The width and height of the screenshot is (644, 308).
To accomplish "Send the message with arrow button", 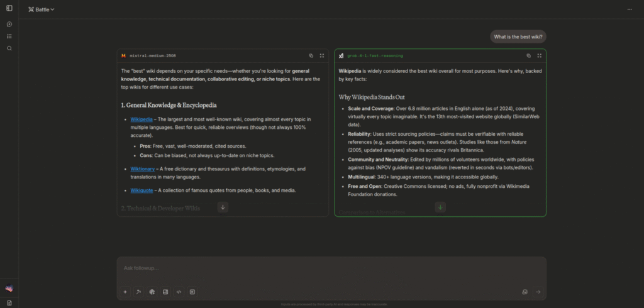I will tap(538, 292).
